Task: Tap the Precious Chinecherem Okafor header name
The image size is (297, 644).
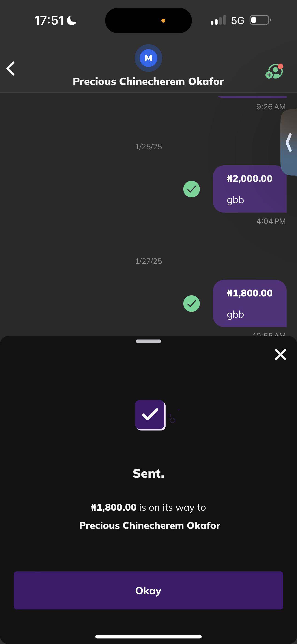Action: coord(148,82)
